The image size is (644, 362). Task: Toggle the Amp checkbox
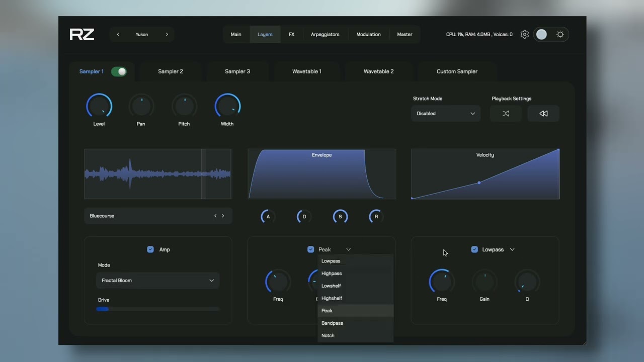150,249
